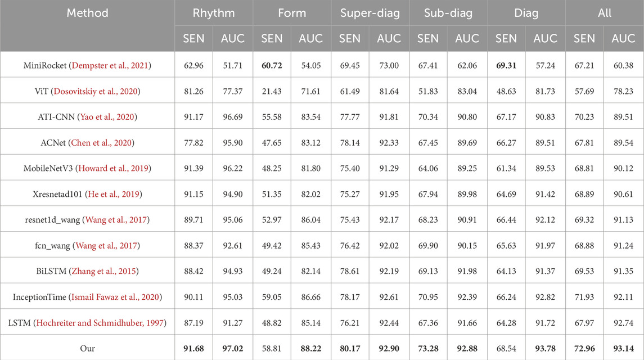Viewport: 644px width, 360px height.
Task: Select the bold 60.72 MiniRocket Form cell
Action: pyautogui.click(x=272, y=65)
